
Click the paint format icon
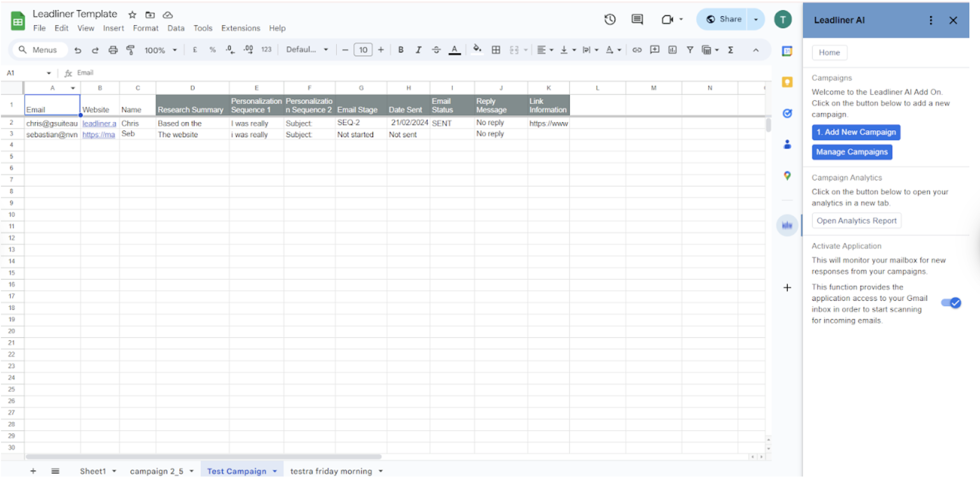point(130,50)
